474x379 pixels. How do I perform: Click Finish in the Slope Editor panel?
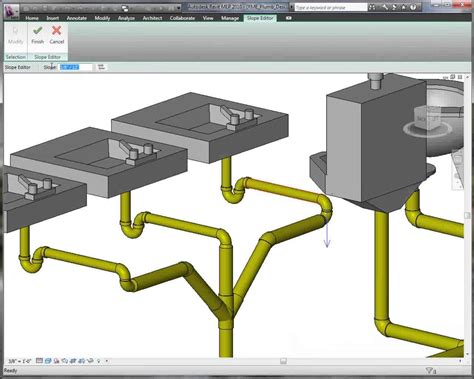tap(37, 35)
